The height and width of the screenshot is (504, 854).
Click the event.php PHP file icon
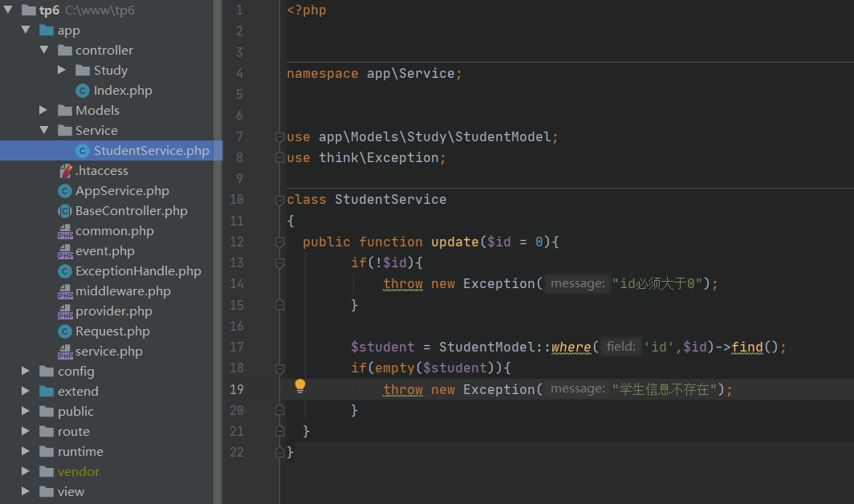click(x=65, y=252)
